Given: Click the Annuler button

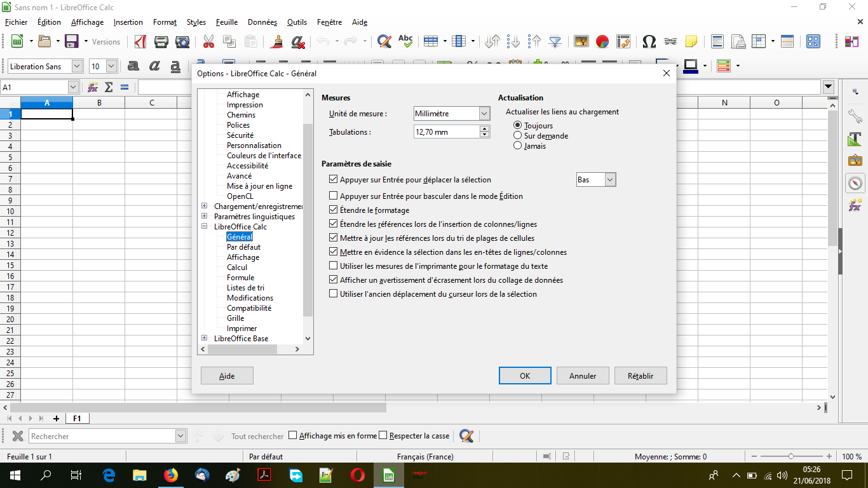Looking at the screenshot, I should (x=583, y=376).
